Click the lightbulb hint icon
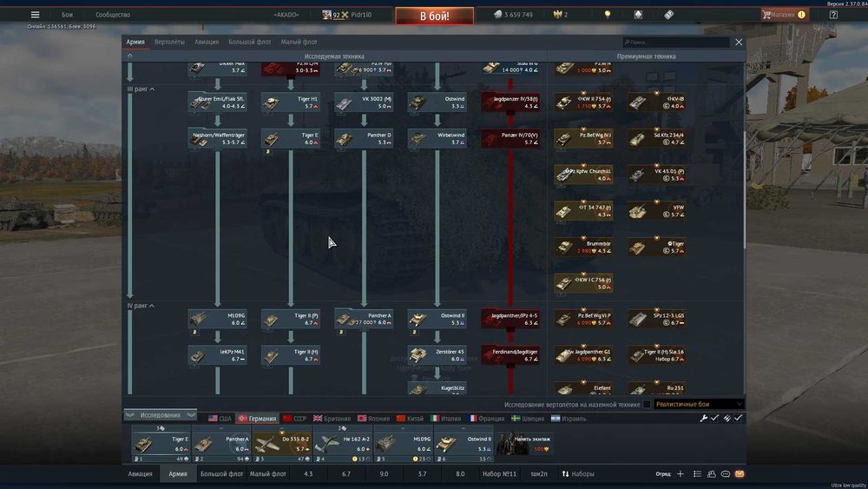 608,15
